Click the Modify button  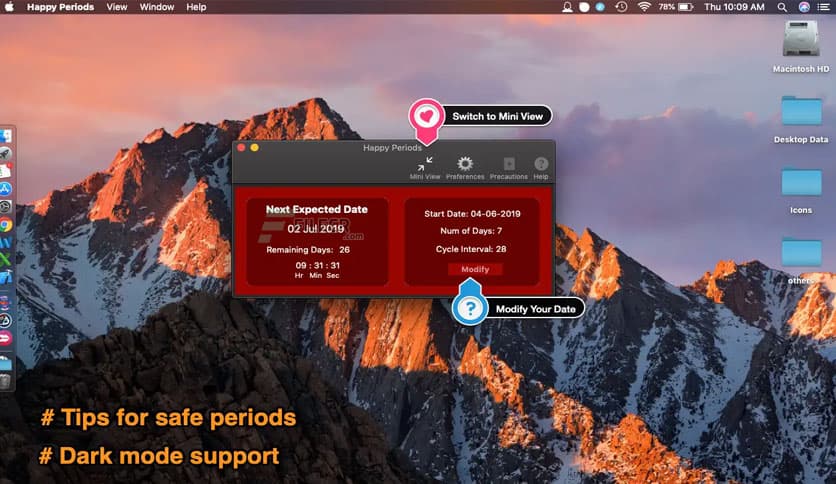click(475, 269)
